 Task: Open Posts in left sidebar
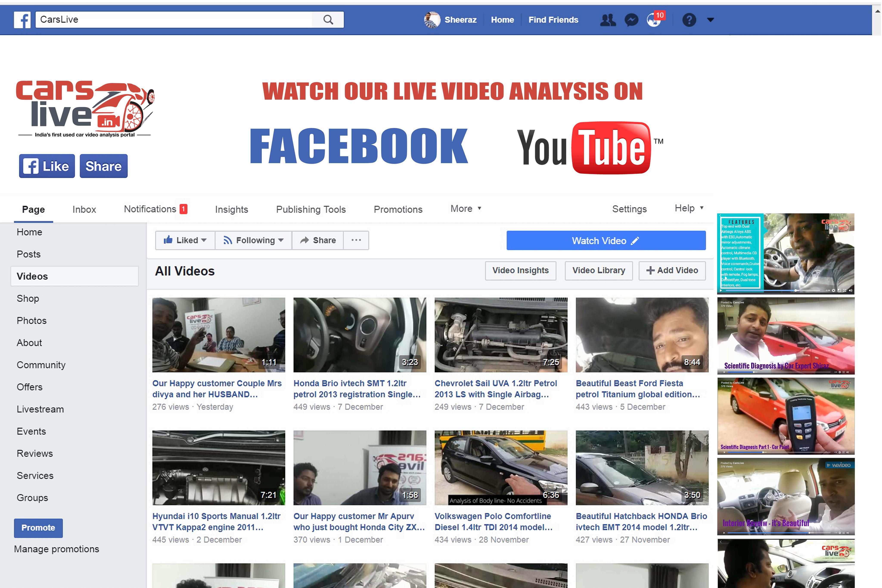coord(28,254)
